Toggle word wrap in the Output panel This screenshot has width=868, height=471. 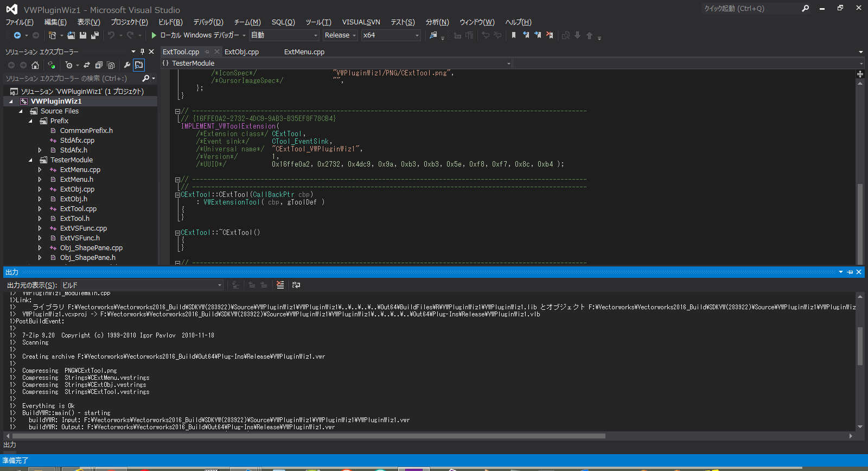coord(296,285)
